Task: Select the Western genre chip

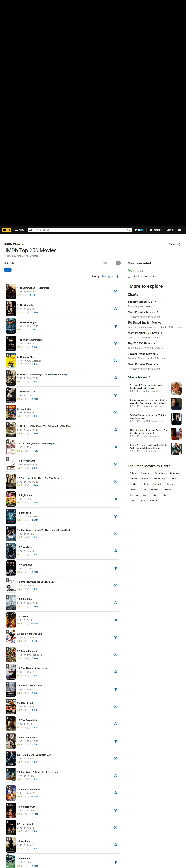Action: pos(153,501)
